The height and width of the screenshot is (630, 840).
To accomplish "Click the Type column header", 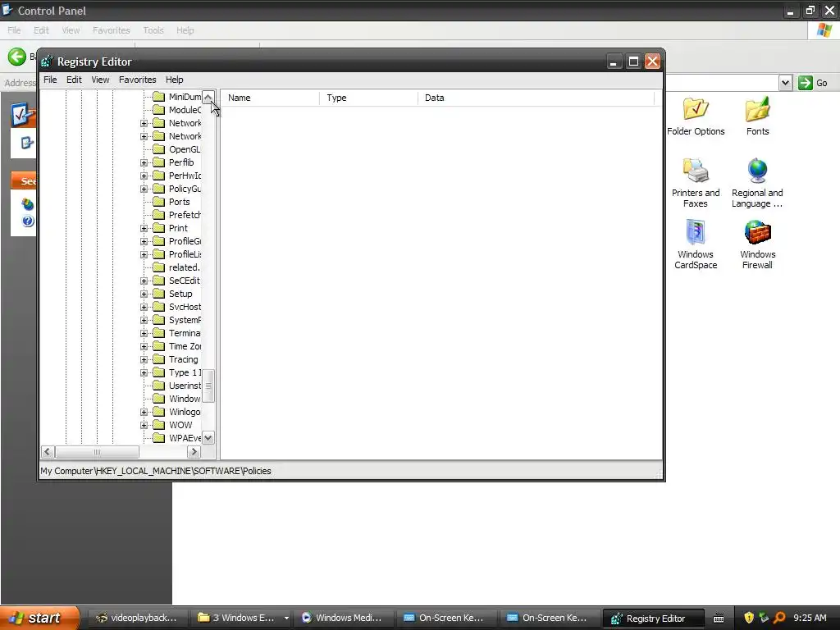I will coord(368,98).
